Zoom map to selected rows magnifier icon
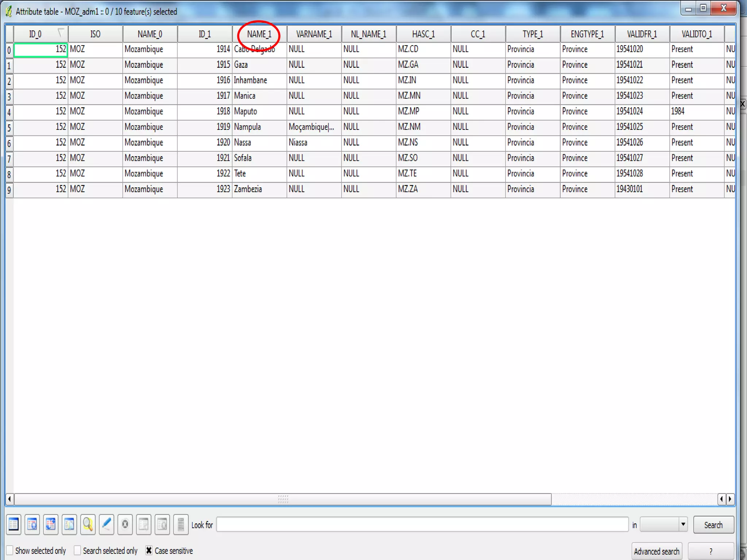 (88, 525)
